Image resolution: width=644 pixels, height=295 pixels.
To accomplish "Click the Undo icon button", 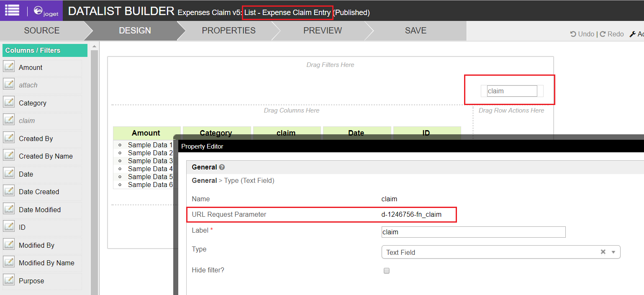I will point(573,34).
